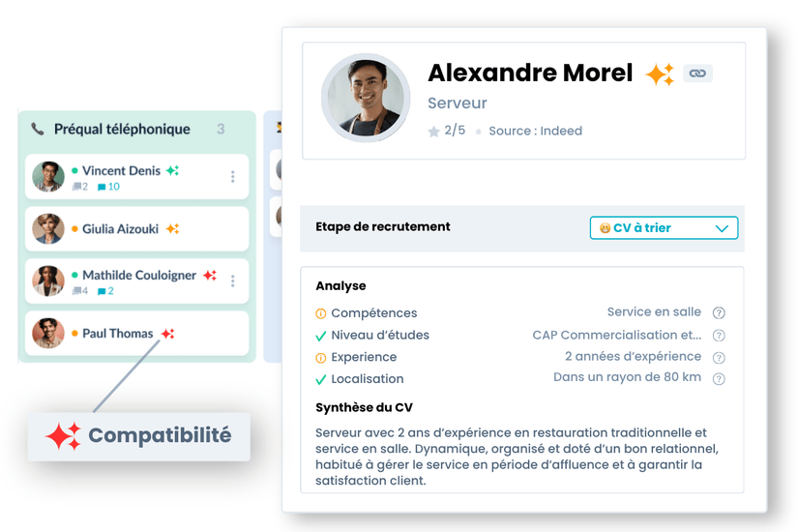Click the orange sparkle beside Alexandre Morel
This screenshot has width=798, height=532.
660,74
